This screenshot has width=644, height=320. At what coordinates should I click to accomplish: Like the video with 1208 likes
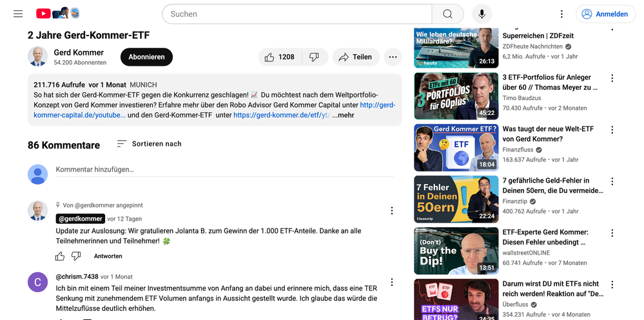tap(280, 57)
